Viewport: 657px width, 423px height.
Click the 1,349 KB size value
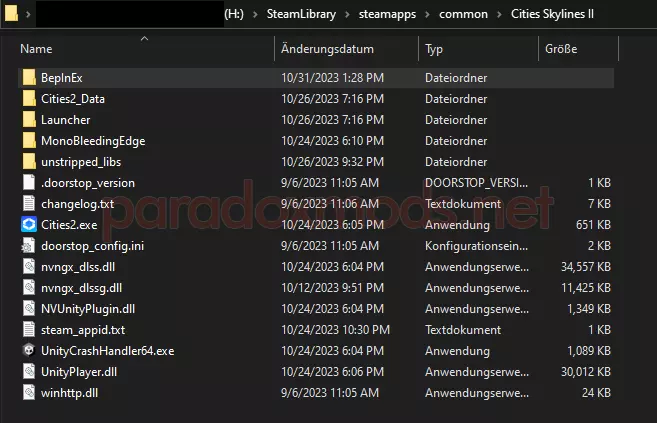[589, 309]
